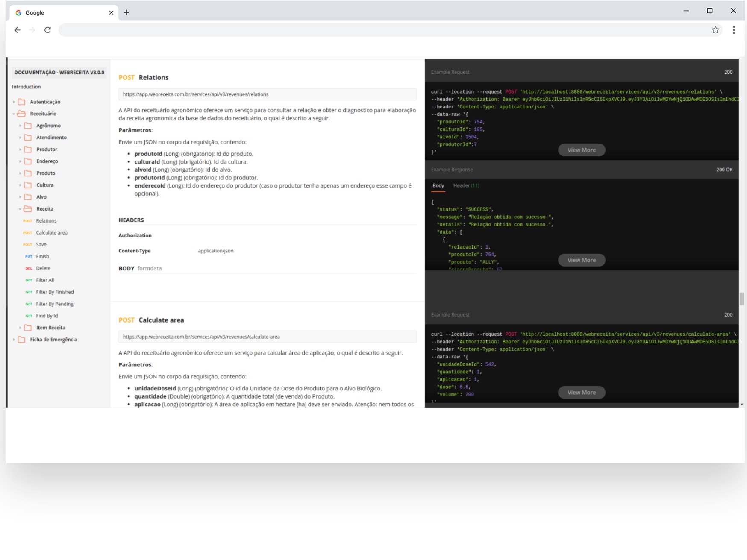
Task: Click the Endereço folder icon
Action: point(28,161)
